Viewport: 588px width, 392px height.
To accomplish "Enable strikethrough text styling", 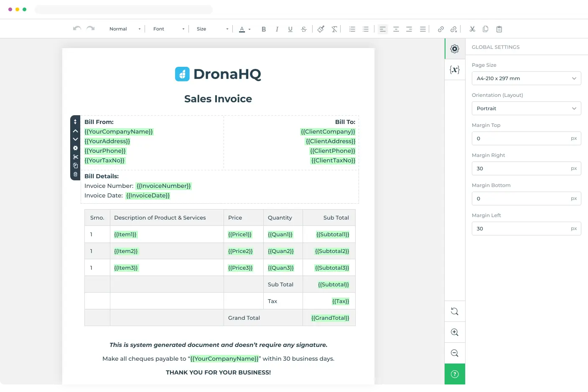I will [x=304, y=29].
